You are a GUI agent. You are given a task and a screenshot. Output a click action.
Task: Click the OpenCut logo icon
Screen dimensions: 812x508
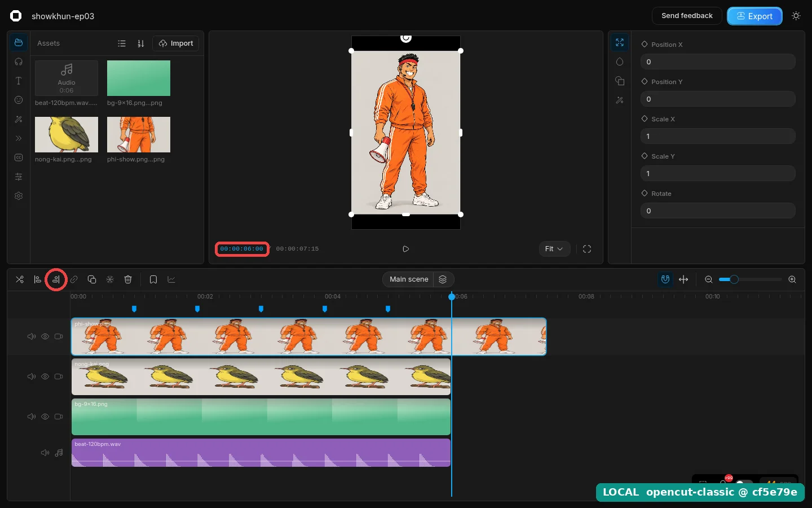(16, 16)
